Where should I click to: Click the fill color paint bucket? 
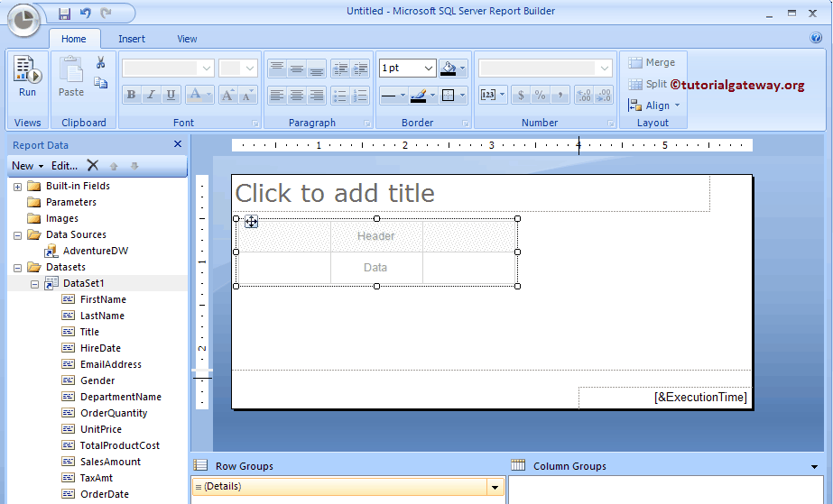click(449, 68)
